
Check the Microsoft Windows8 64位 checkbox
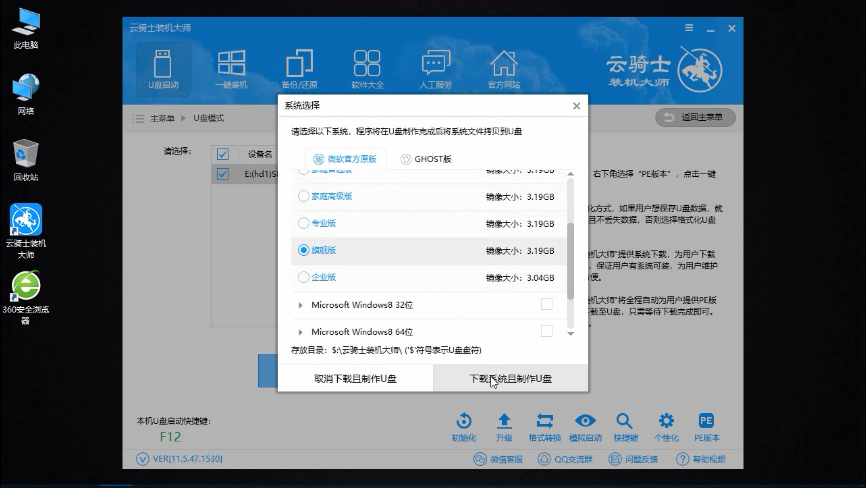(547, 331)
